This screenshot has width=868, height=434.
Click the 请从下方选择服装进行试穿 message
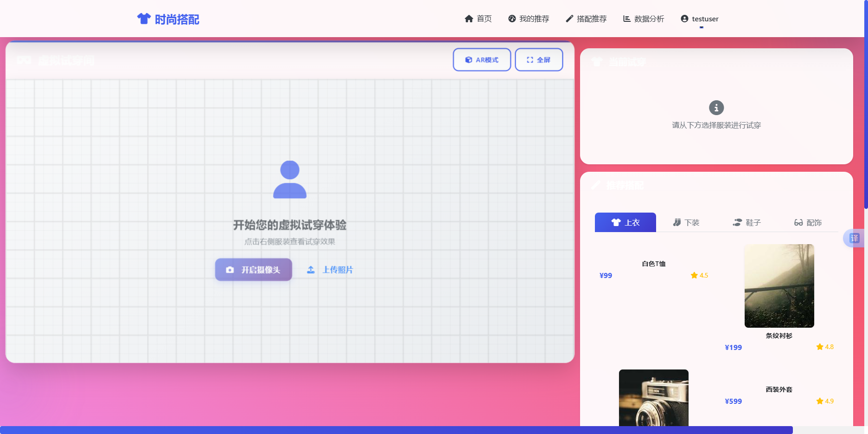click(716, 125)
